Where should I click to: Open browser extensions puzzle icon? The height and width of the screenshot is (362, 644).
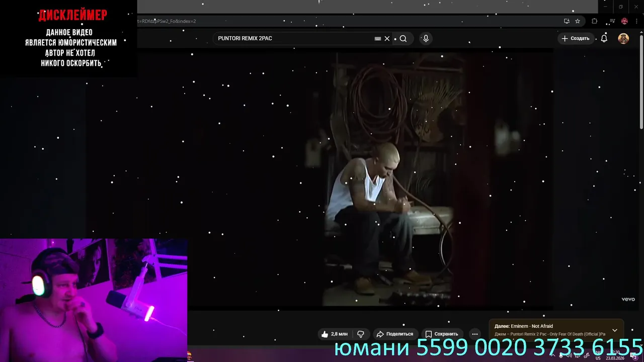point(595,21)
